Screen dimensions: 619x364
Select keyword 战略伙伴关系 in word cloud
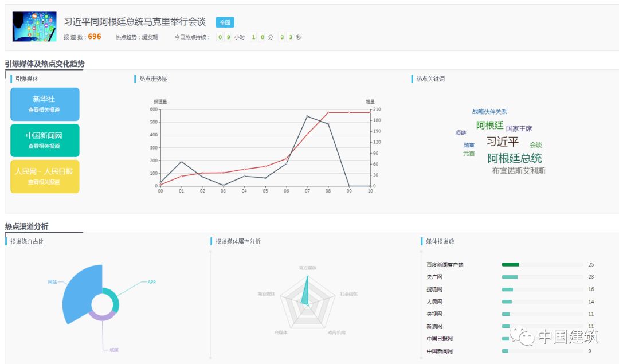pos(489,112)
